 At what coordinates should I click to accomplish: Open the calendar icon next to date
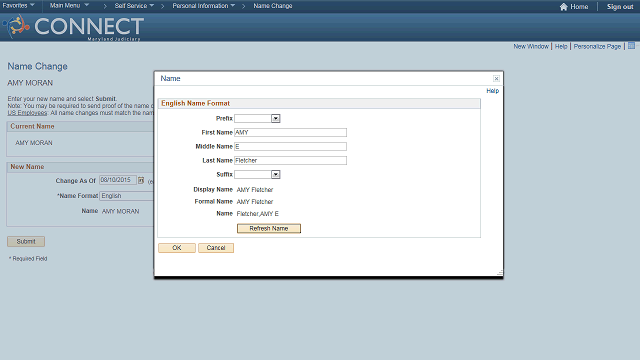[141, 180]
